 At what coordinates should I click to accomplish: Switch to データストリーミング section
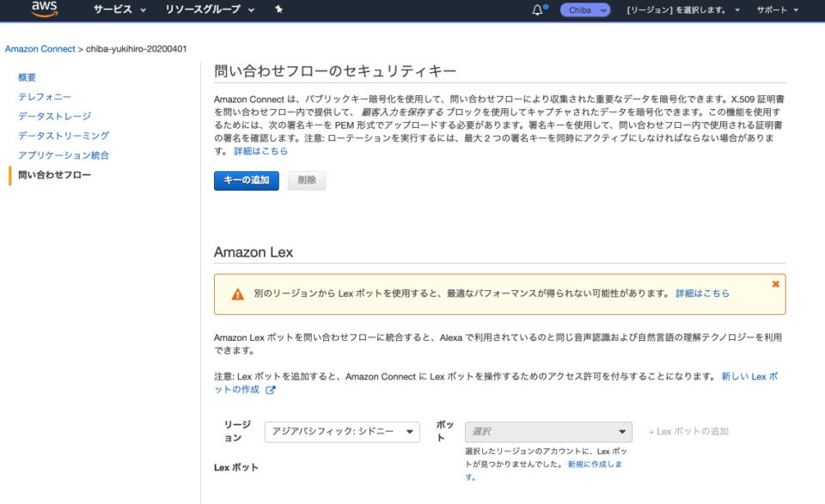[64, 136]
